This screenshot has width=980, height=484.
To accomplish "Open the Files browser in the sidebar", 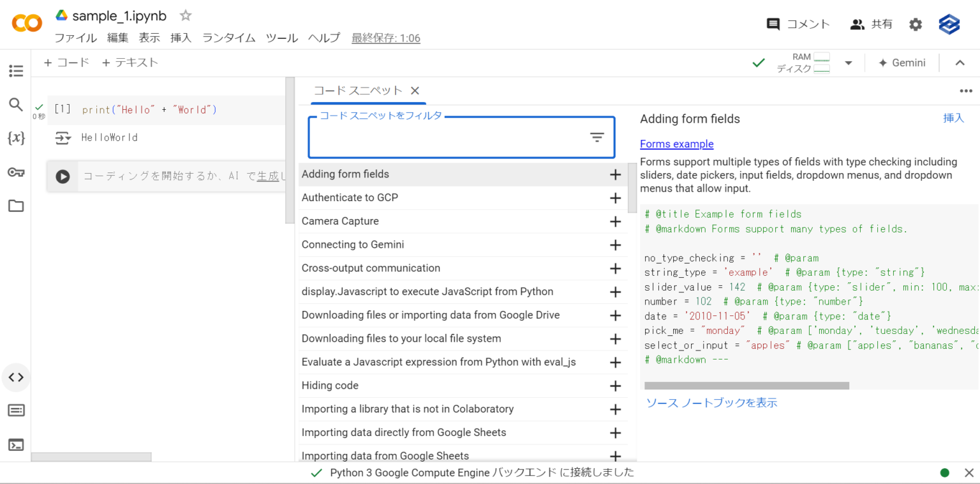I will click(16, 205).
